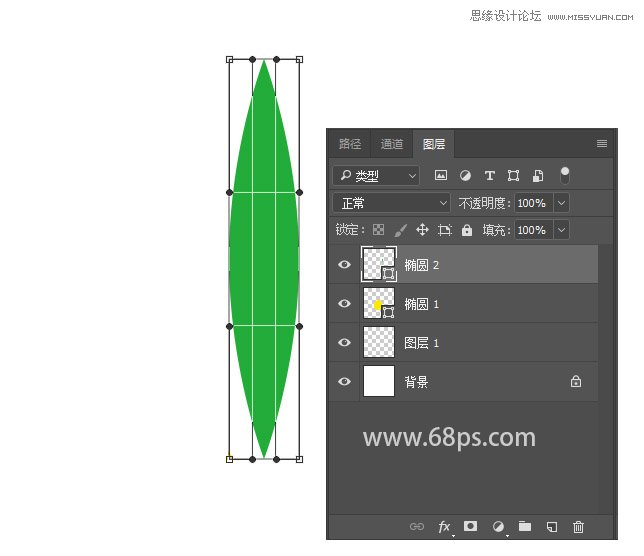Lock layer position move icon

click(x=422, y=230)
